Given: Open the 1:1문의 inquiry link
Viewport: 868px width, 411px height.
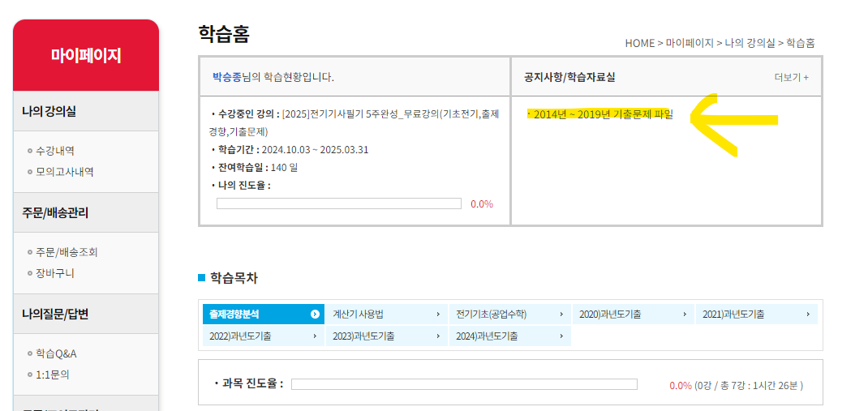Looking at the screenshot, I should point(53,375).
